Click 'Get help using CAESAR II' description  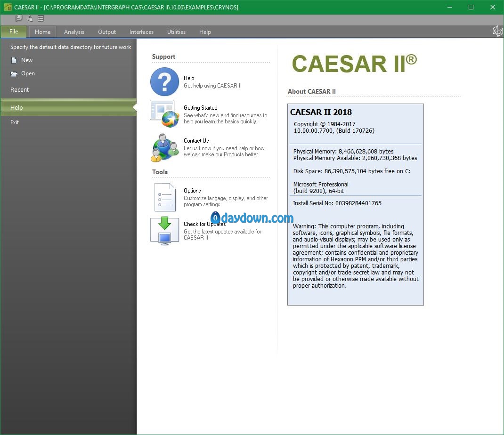click(212, 86)
